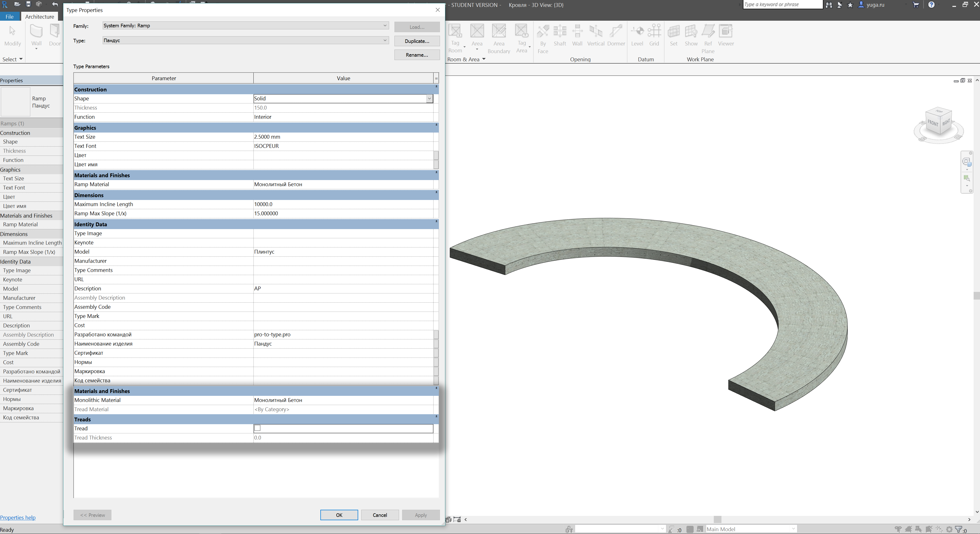Enable the Tread checkbox in Treads section
This screenshot has height=534, width=980.
coord(257,428)
